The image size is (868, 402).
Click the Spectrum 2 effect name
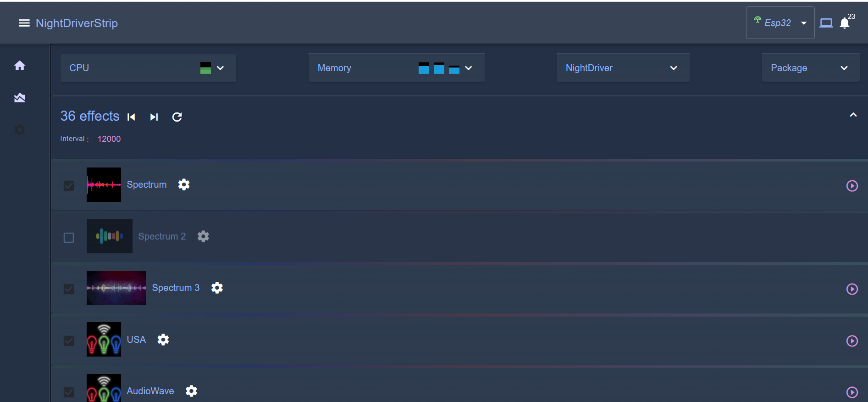162,236
